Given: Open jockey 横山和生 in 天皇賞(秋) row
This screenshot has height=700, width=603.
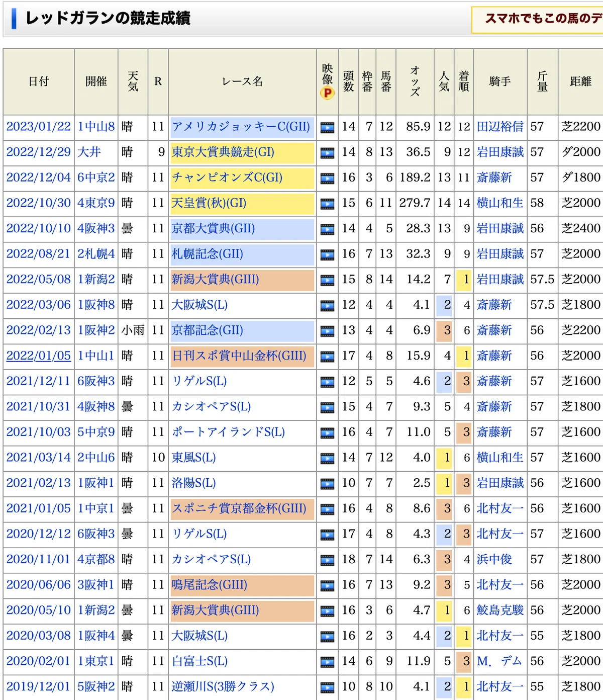Looking at the screenshot, I should tap(500, 203).
